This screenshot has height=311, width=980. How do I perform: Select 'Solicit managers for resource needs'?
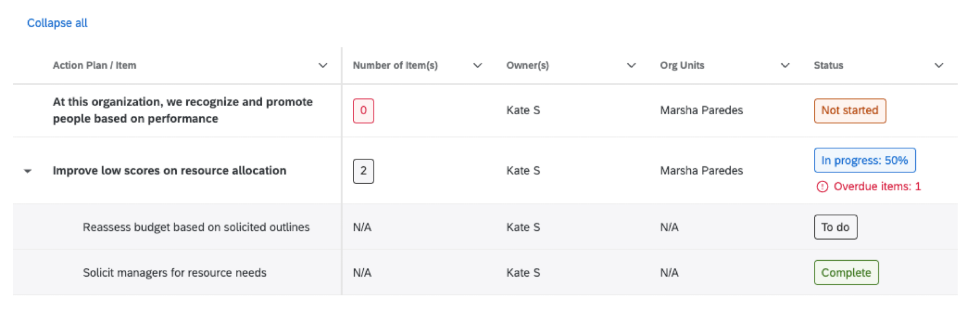[175, 272]
